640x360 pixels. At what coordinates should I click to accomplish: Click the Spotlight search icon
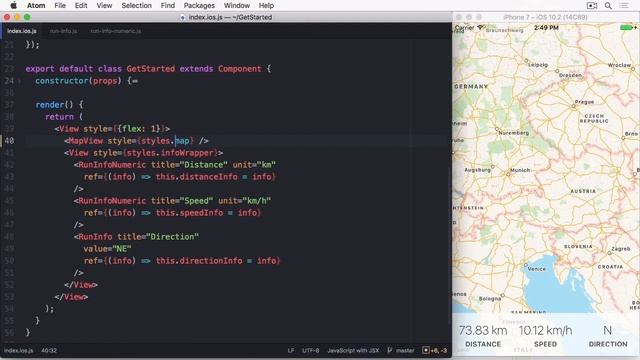click(608, 5)
